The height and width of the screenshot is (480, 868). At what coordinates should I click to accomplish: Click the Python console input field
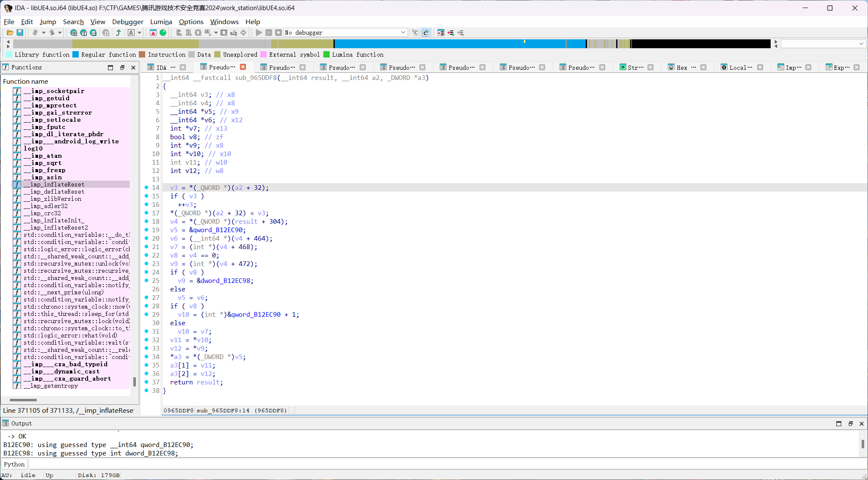point(447,464)
